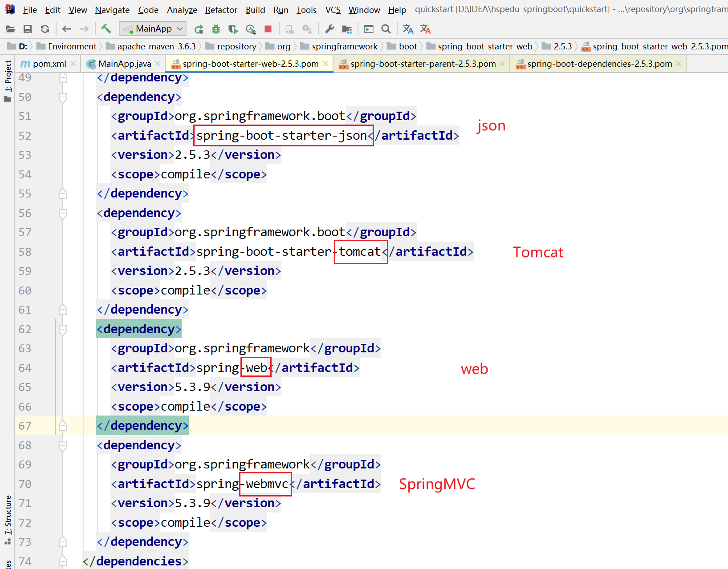Open the Project tool window
Viewport: 728px width, 569px height.
pos(8,81)
